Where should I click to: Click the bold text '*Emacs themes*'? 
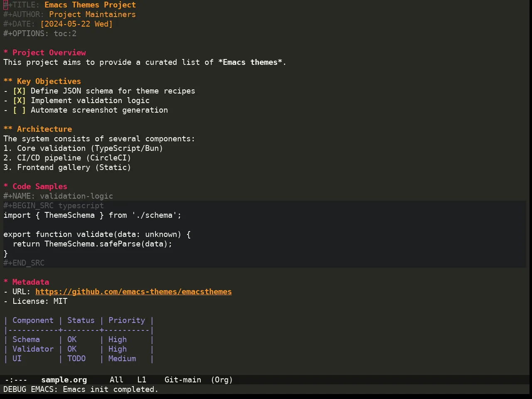tap(250, 62)
